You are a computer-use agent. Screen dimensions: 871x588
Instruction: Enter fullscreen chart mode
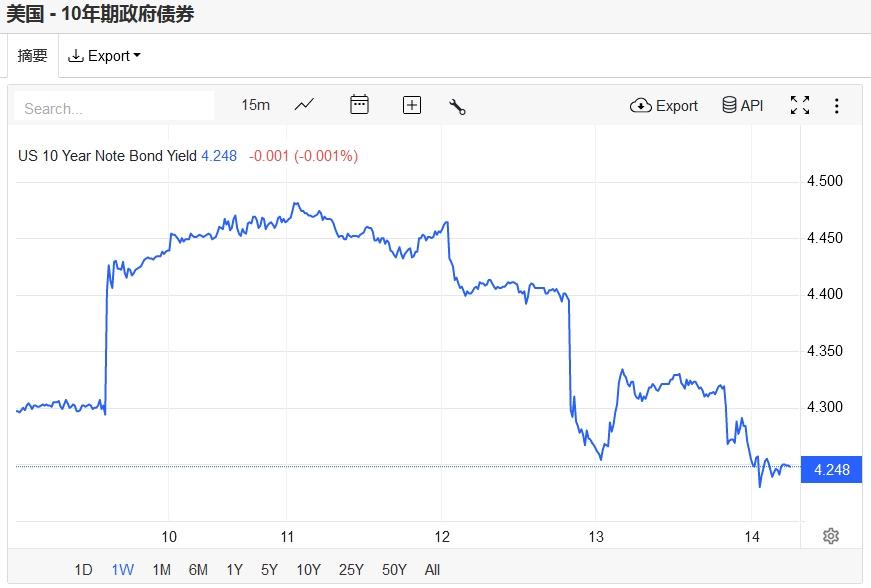[800, 105]
